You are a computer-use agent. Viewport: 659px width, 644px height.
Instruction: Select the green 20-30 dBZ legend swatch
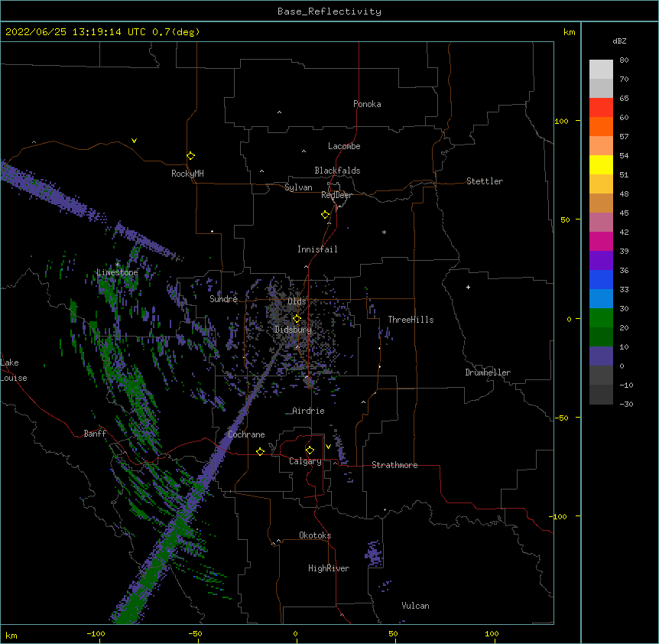tap(601, 318)
